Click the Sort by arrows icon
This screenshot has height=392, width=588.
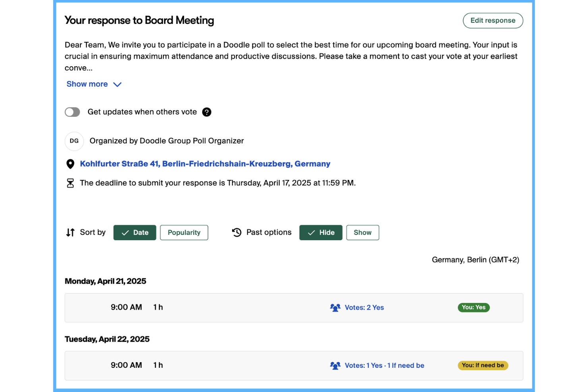pyautogui.click(x=70, y=232)
